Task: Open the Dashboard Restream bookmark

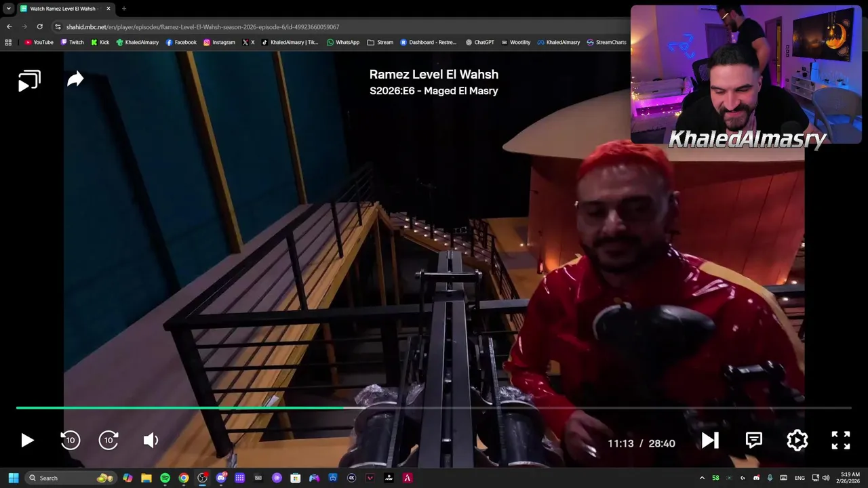Action: tap(428, 42)
